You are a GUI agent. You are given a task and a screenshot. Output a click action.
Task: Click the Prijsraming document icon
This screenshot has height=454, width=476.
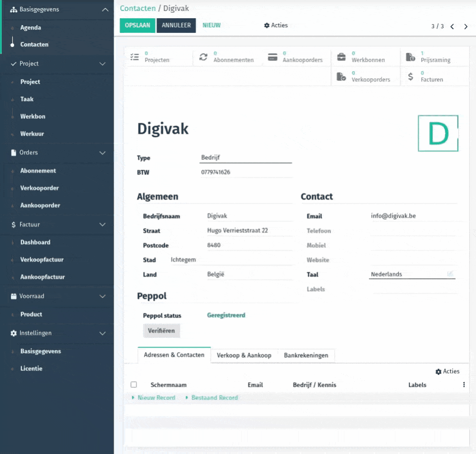pos(410,57)
